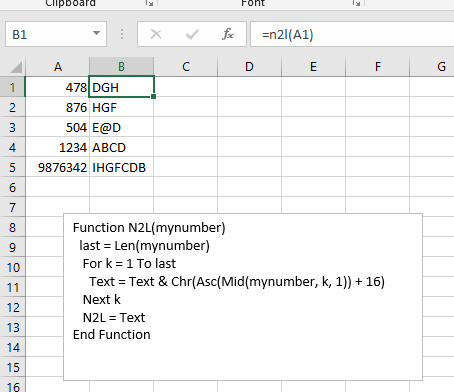Click the fill handle of cell B1
Screen dimensions: 454x392
click(x=153, y=96)
